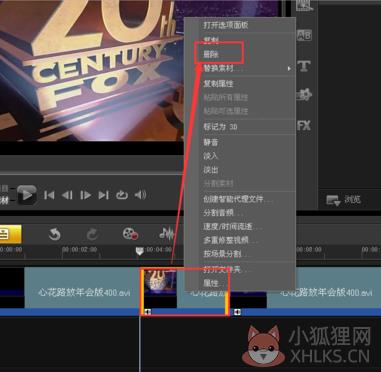
Task: Click the 浏览 browse button
Action: tap(344, 200)
